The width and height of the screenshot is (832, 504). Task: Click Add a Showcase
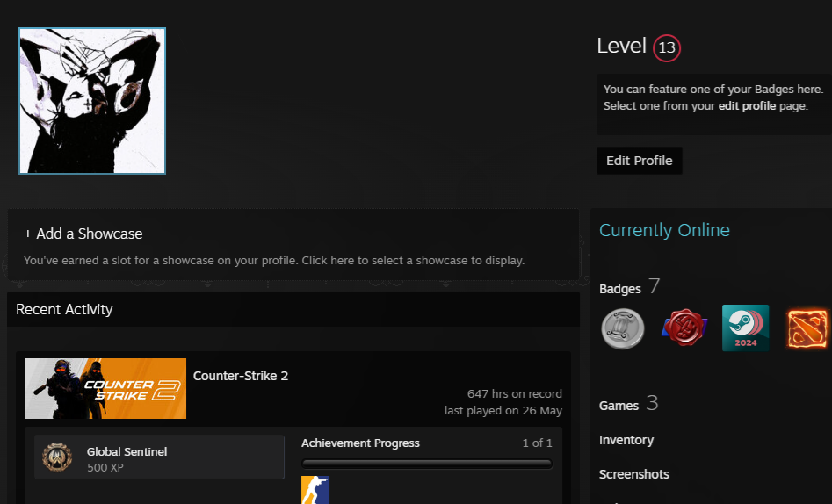click(x=83, y=234)
